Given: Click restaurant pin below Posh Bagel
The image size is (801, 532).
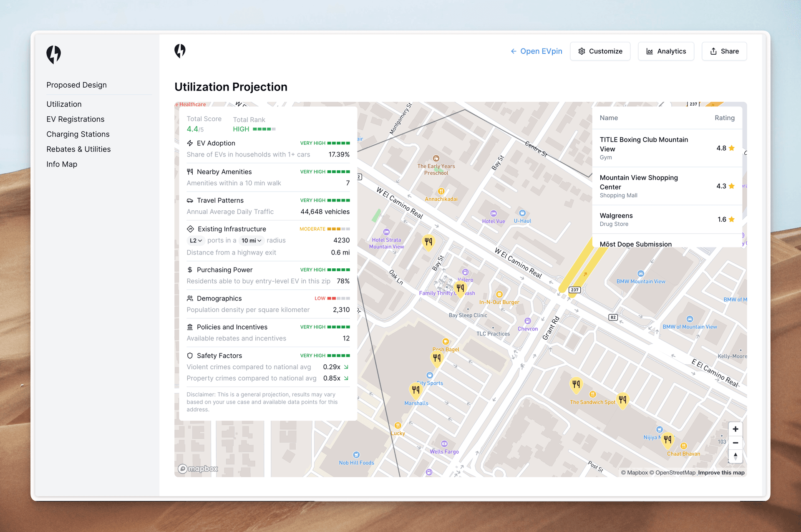Looking at the screenshot, I should tap(437, 359).
